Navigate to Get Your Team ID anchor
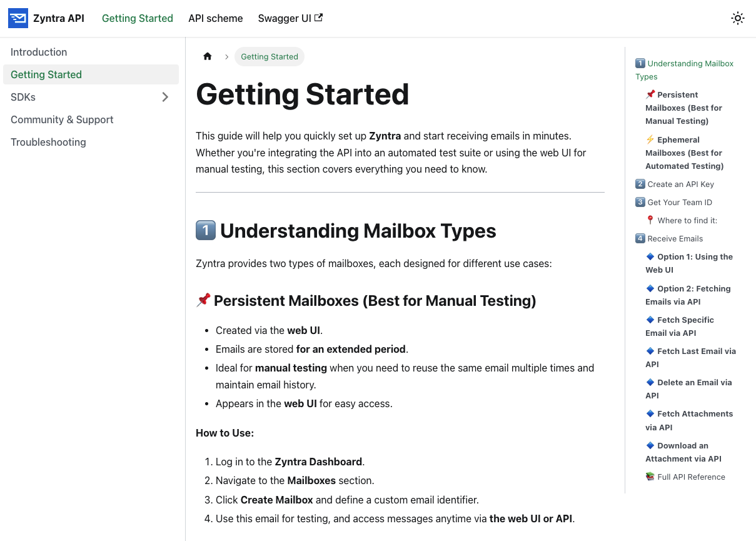This screenshot has width=756, height=541. 680,202
